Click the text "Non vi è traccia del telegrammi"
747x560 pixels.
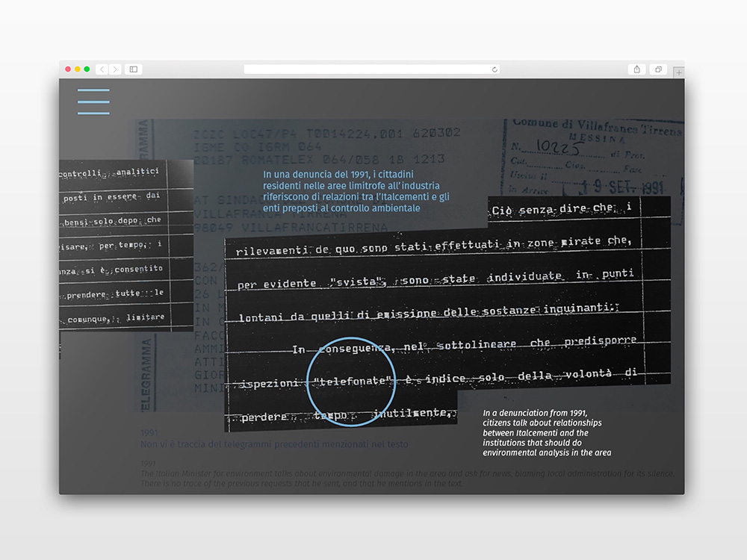(x=274, y=444)
